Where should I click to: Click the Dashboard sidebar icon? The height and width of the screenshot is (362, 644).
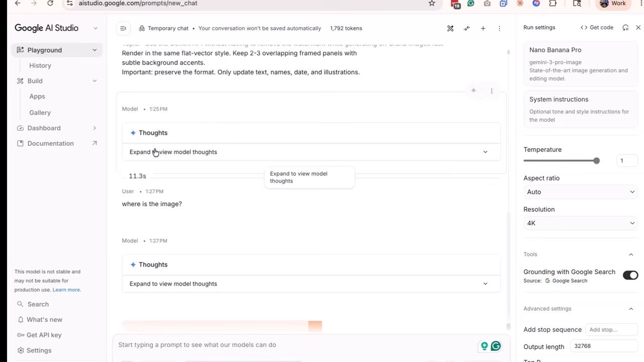point(20,128)
